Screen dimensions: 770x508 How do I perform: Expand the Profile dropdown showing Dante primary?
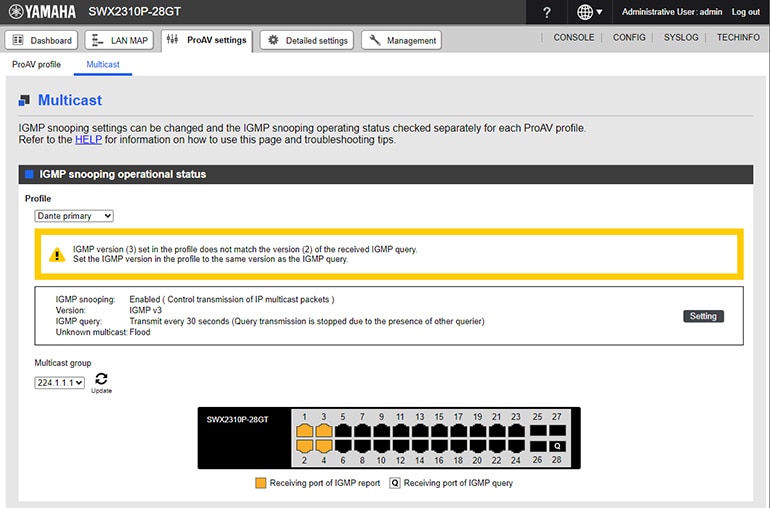pos(74,215)
